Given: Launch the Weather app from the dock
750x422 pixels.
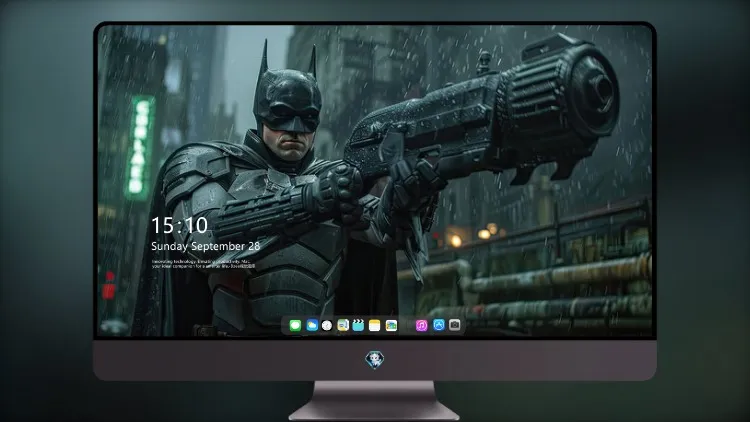Looking at the screenshot, I should [312, 326].
